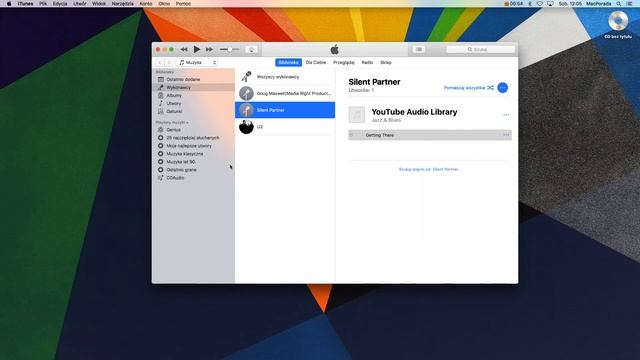Click the love heart on Getting There
Viewport: 640px width, 360px height.
[x=351, y=135]
